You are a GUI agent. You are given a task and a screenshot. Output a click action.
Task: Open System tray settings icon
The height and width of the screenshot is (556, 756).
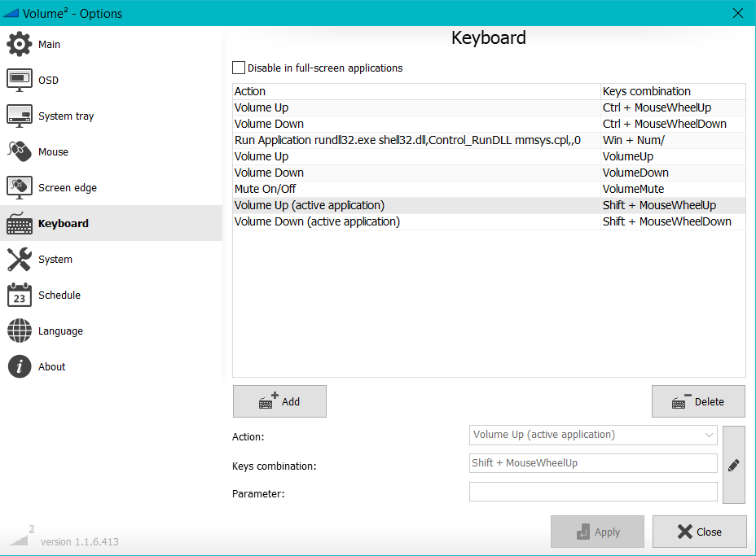click(20, 116)
